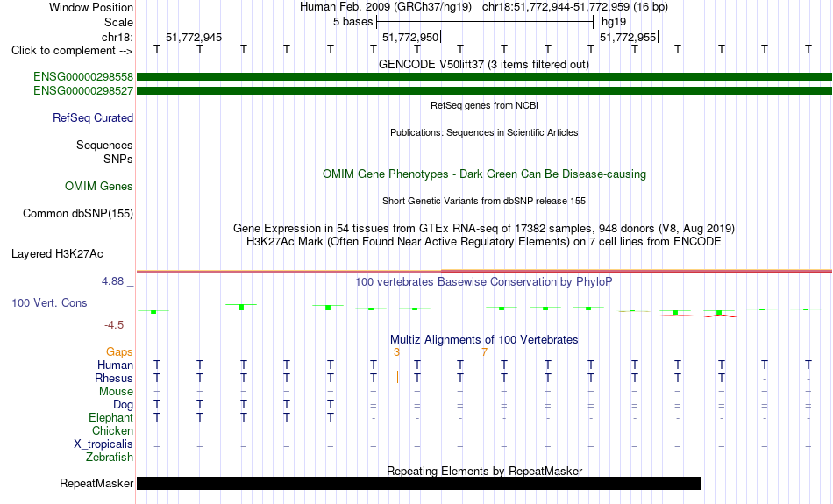Click the RepeatMasker track label
Image resolution: width=833 pixels, height=504 pixels.
click(96, 483)
